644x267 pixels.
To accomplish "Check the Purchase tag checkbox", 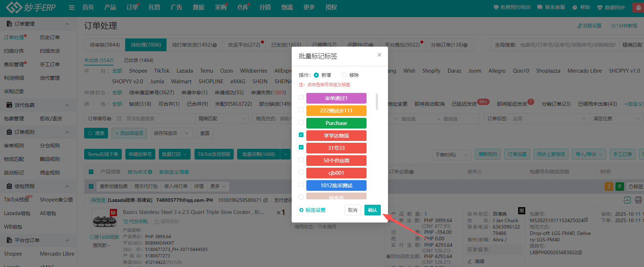I will (x=301, y=122).
